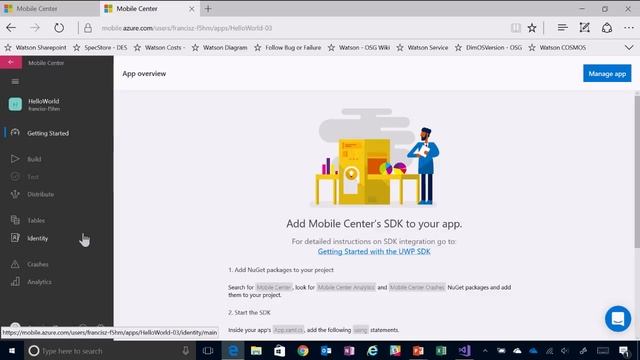Click the Cortana microphone icon
This screenshot has height=360, width=640.
[186, 351]
